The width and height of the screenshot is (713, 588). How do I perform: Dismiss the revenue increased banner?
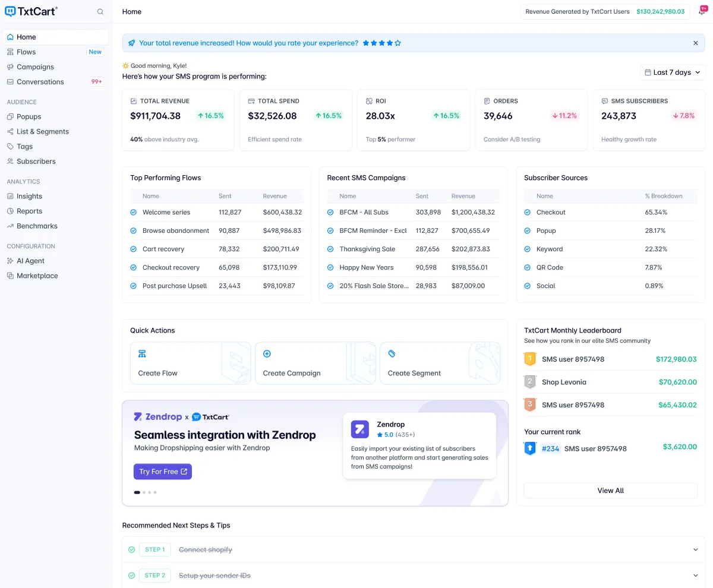pos(696,43)
